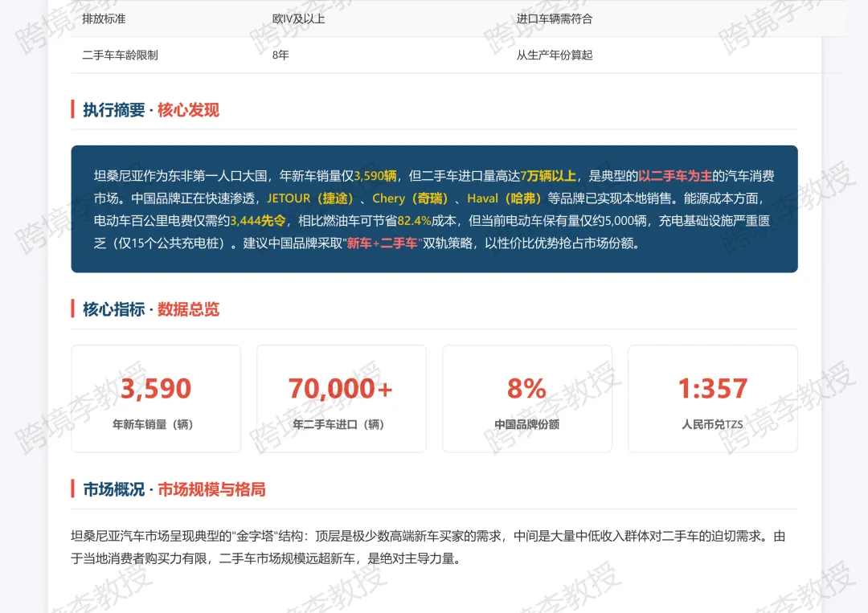Select the '二手车车龄限制' row label
This screenshot has width=868, height=613.
tap(120, 55)
